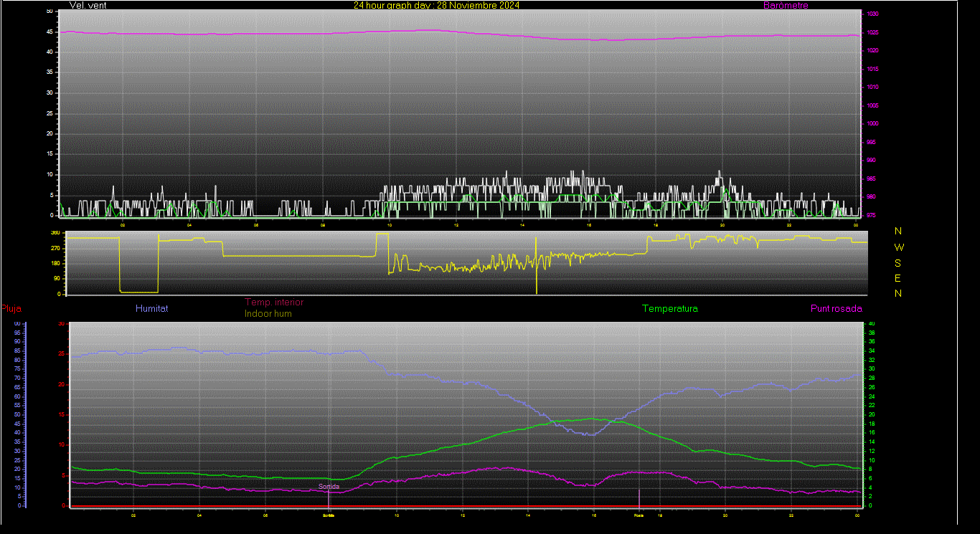This screenshot has height=534, width=980.
Task: Click the '35' value on wind speed axis
Action: click(49, 72)
